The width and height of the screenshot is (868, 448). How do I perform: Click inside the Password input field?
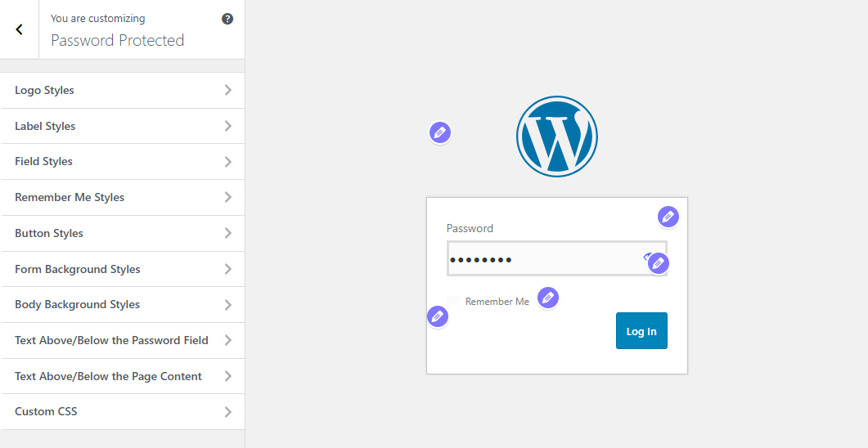coord(557,258)
